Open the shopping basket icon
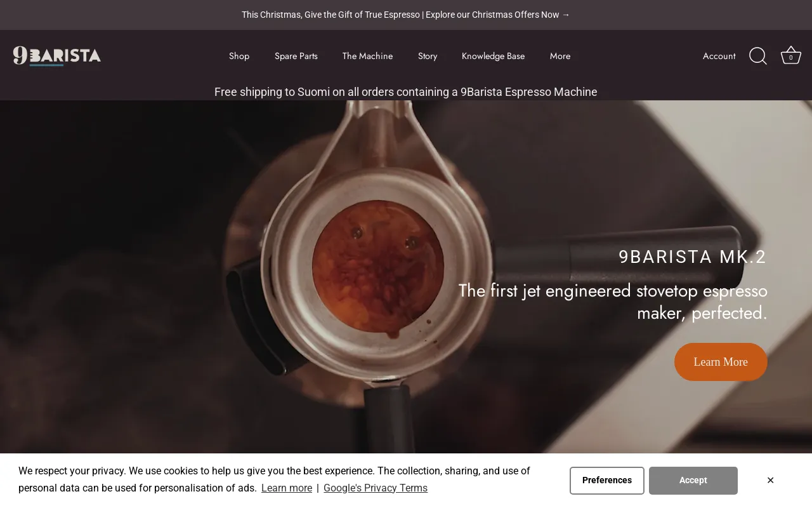812x508 pixels. pyautogui.click(x=790, y=55)
